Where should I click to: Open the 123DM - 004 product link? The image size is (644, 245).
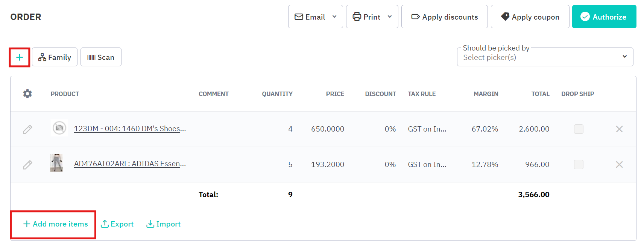pyautogui.click(x=130, y=129)
